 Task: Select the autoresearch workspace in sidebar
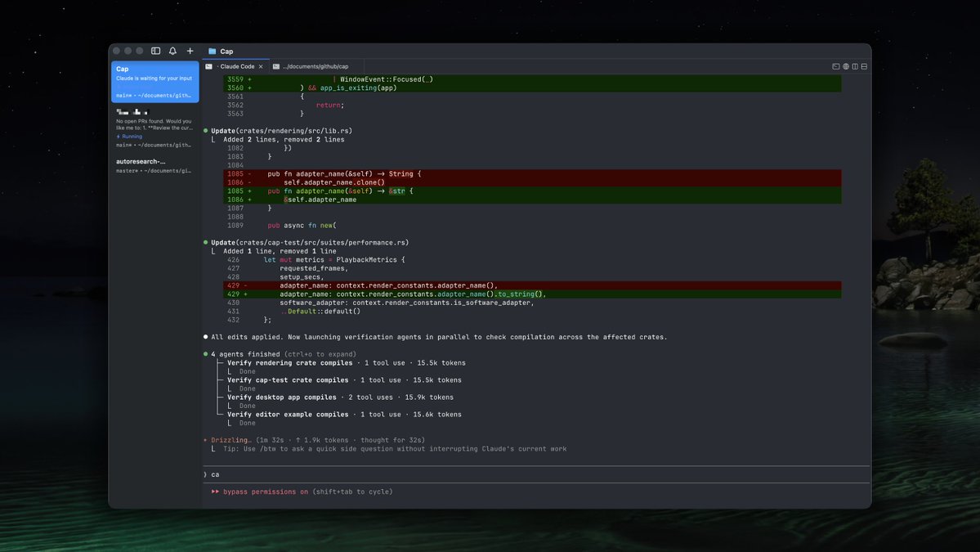(155, 166)
